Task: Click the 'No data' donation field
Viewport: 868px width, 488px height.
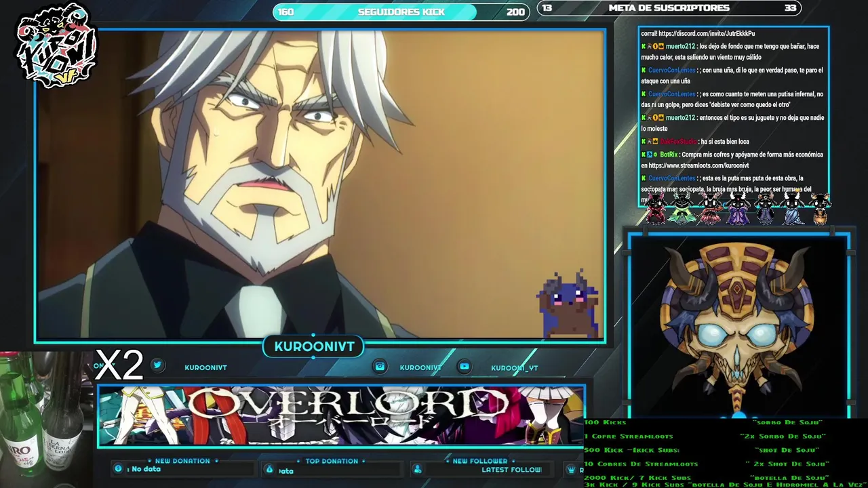Action: point(184,469)
